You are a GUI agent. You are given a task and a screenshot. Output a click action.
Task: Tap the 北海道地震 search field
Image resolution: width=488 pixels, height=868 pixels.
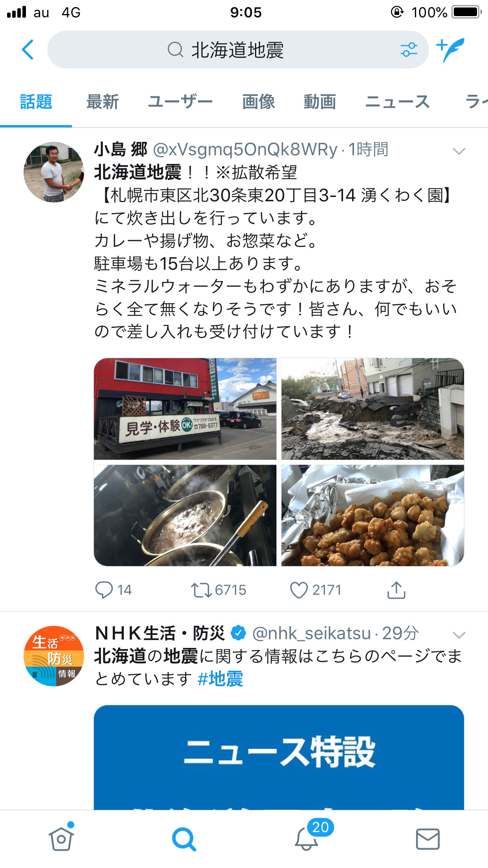click(x=238, y=50)
